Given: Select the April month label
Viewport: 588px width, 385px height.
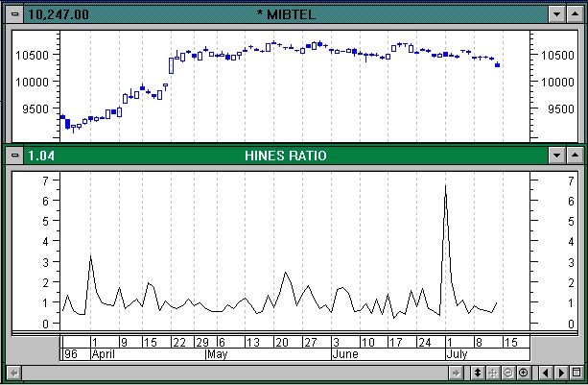Looking at the screenshot, I should [x=104, y=354].
